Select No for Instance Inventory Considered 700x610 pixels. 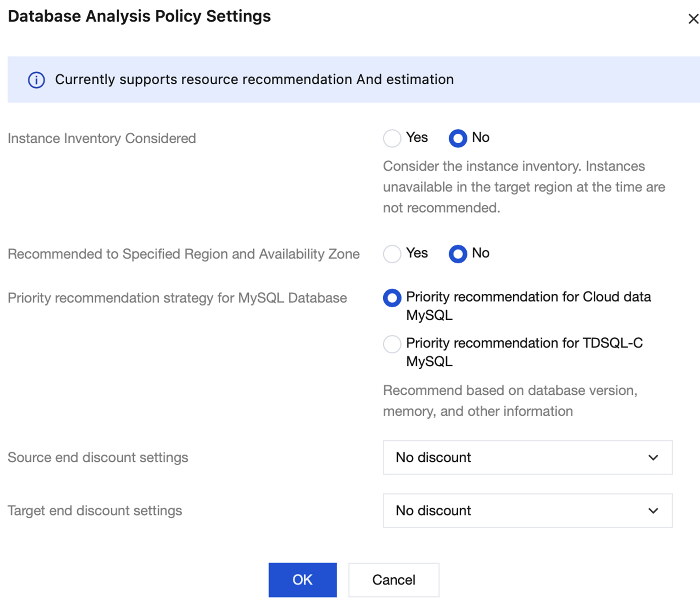tap(458, 138)
